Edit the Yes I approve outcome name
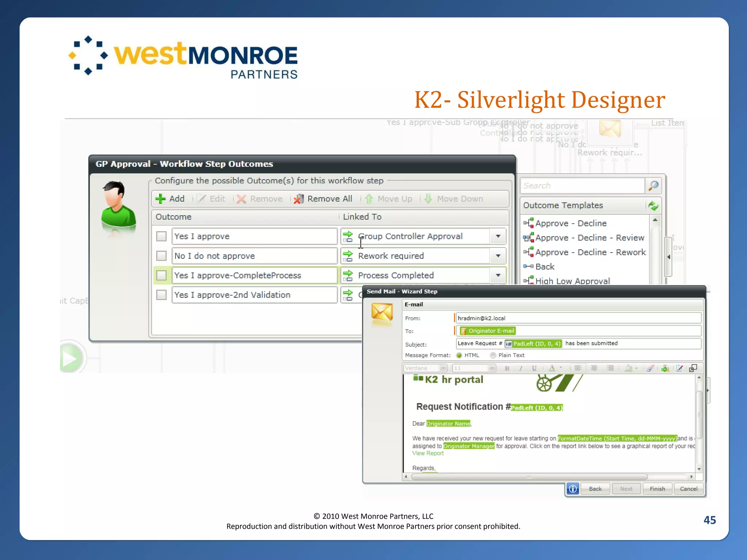747x560 pixels. [x=254, y=236]
